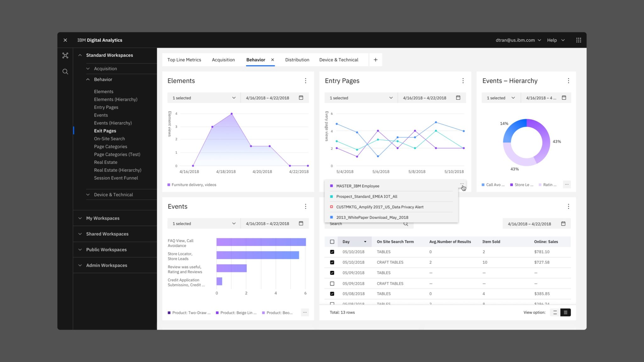Expand the My Workspaces section

pos(103,218)
